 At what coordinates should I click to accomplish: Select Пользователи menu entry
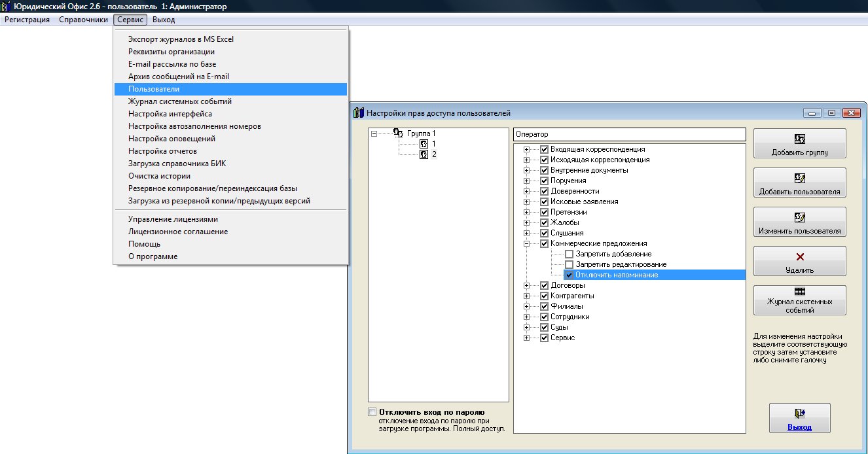click(x=230, y=89)
